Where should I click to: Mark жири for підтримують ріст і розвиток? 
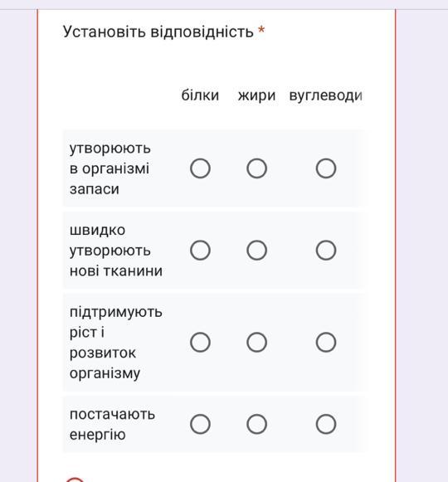point(256,342)
